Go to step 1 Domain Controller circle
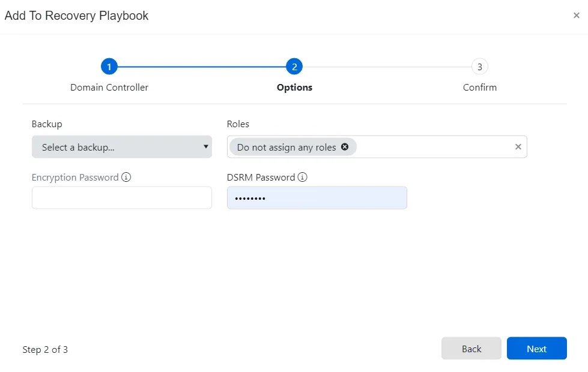The width and height of the screenshot is (588, 372). click(109, 67)
